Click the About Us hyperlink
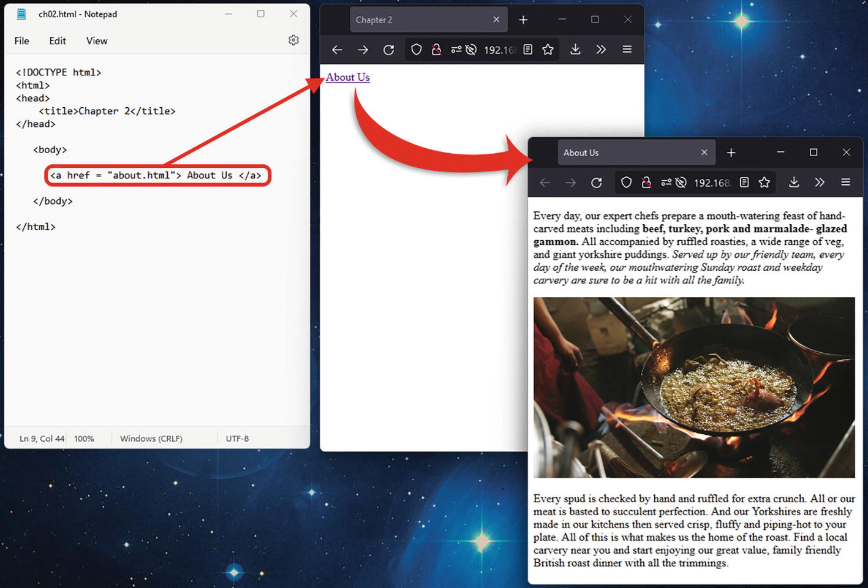Image resolution: width=868 pixels, height=588 pixels. tap(348, 77)
